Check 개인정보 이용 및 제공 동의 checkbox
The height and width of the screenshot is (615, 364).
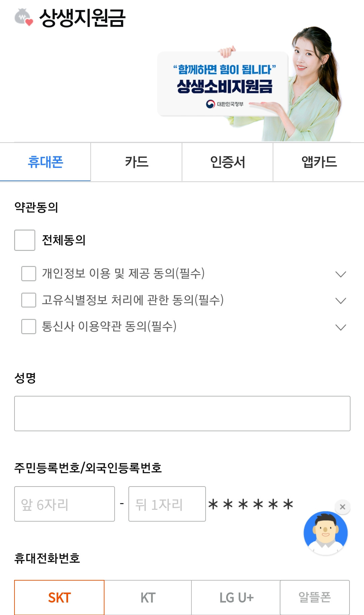[x=29, y=273]
